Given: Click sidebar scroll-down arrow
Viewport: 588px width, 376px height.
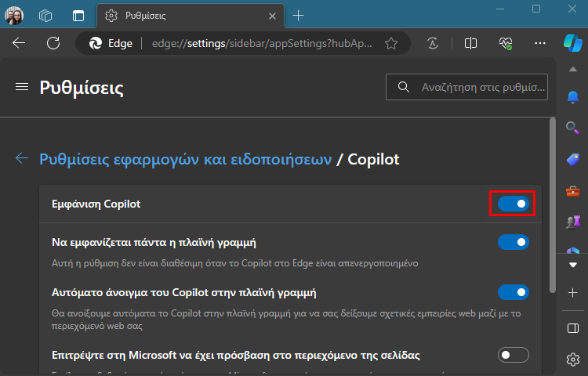Looking at the screenshot, I should coord(572,265).
